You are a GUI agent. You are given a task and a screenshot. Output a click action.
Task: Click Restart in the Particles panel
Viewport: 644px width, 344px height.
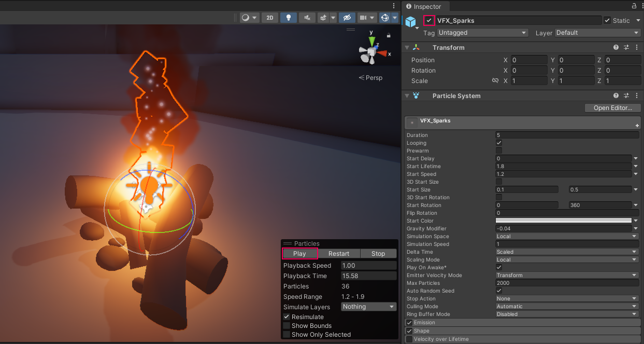pyautogui.click(x=338, y=254)
